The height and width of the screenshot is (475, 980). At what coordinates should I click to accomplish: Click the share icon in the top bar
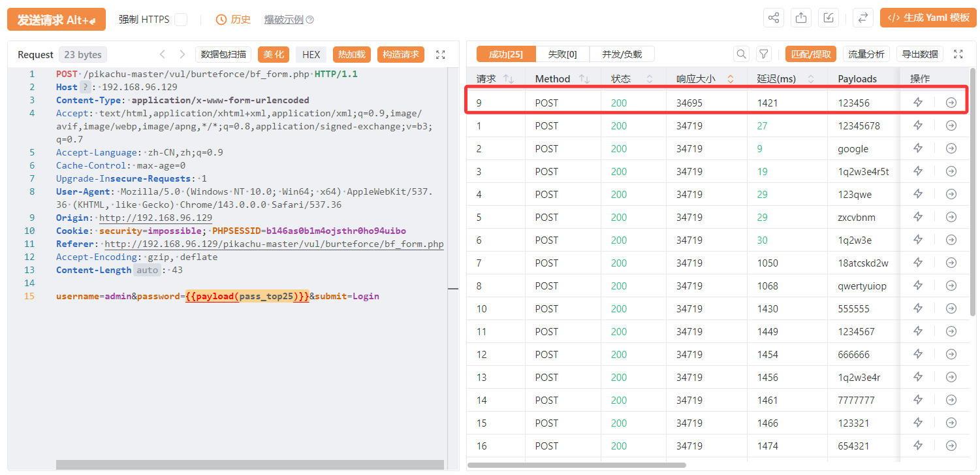click(774, 18)
